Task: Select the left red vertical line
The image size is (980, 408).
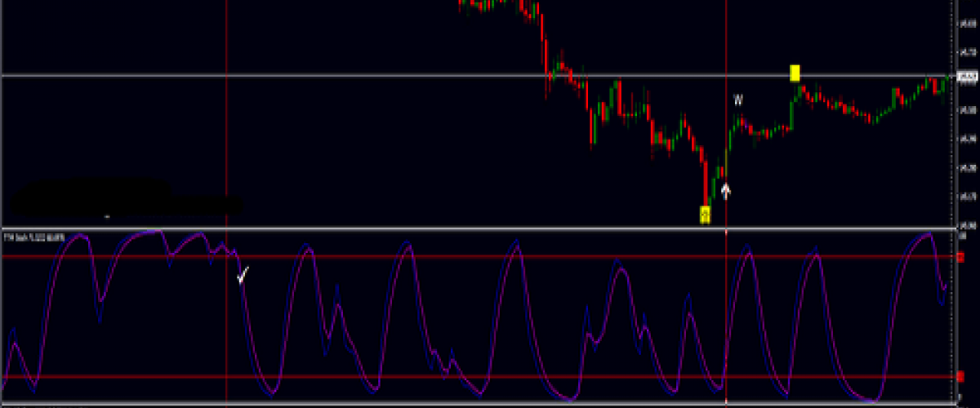Action: point(225,122)
